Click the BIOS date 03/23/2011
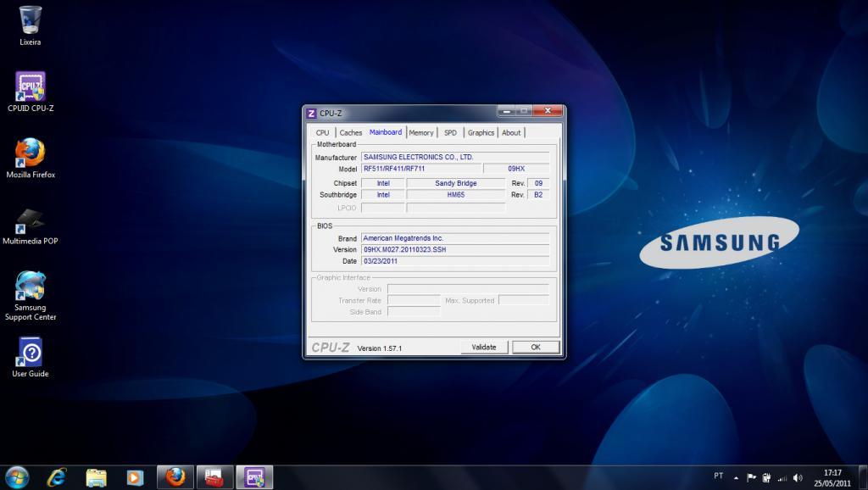The width and height of the screenshot is (868, 490). (455, 261)
